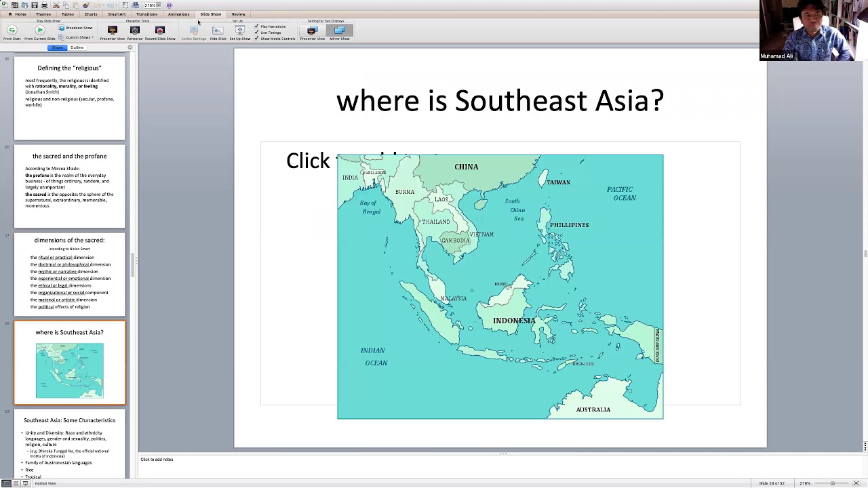Select 'Defining the religious' slide thumbnail
Screen dimensions: 868x488
70,99
